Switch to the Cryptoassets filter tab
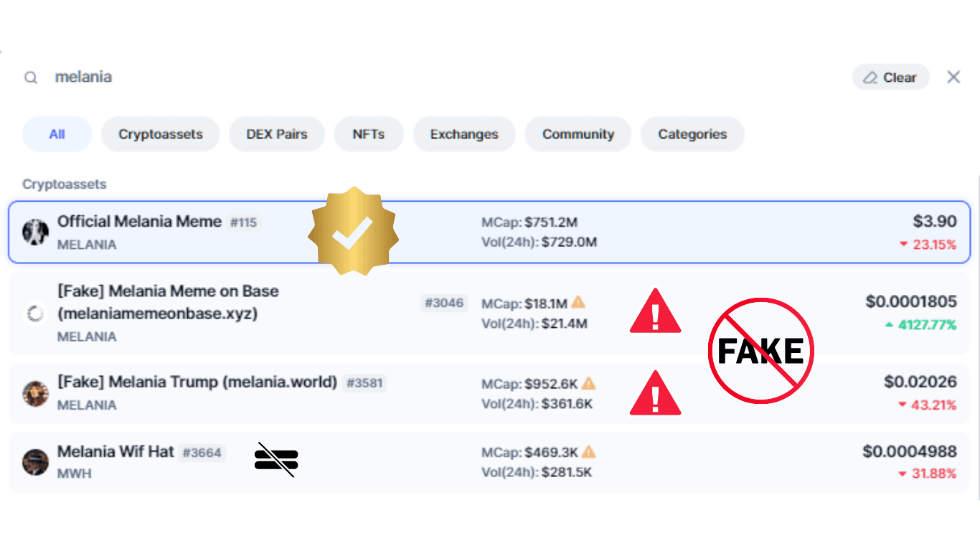The width and height of the screenshot is (980, 551). point(161,134)
